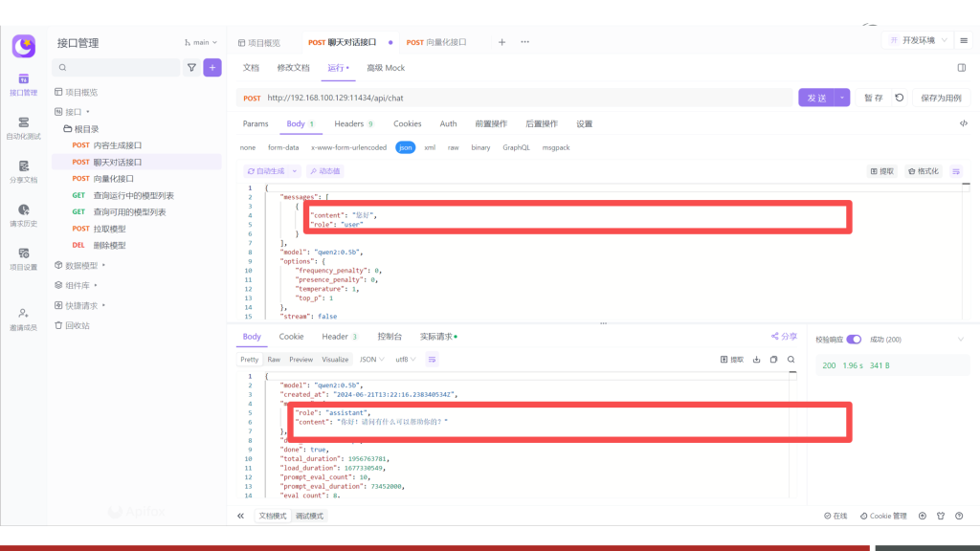Download the response using the download icon
The image size is (980, 551).
756,360
